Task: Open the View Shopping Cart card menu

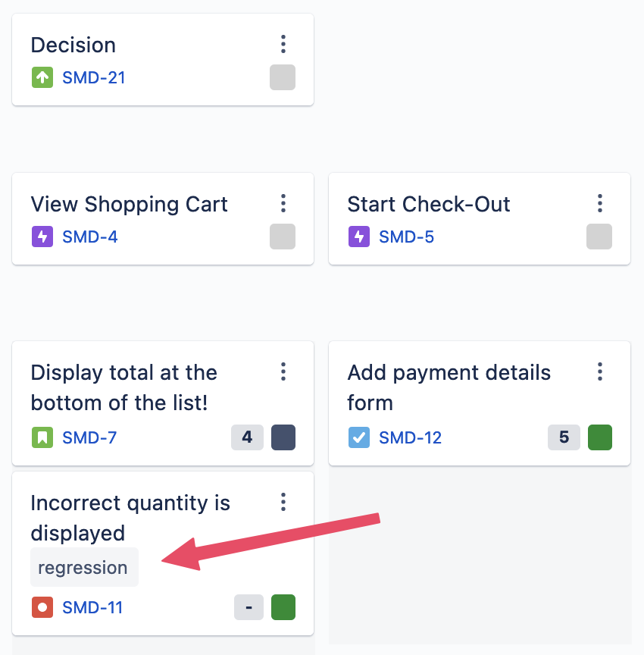Action: 283,203
